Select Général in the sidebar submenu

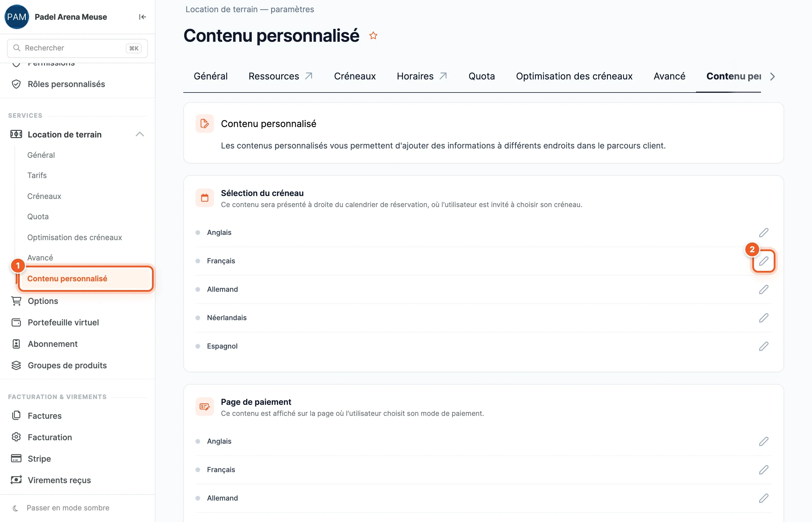point(41,155)
